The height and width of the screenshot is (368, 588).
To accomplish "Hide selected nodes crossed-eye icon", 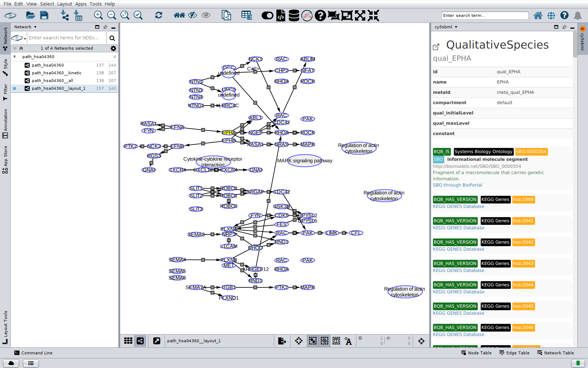I will click(193, 15).
